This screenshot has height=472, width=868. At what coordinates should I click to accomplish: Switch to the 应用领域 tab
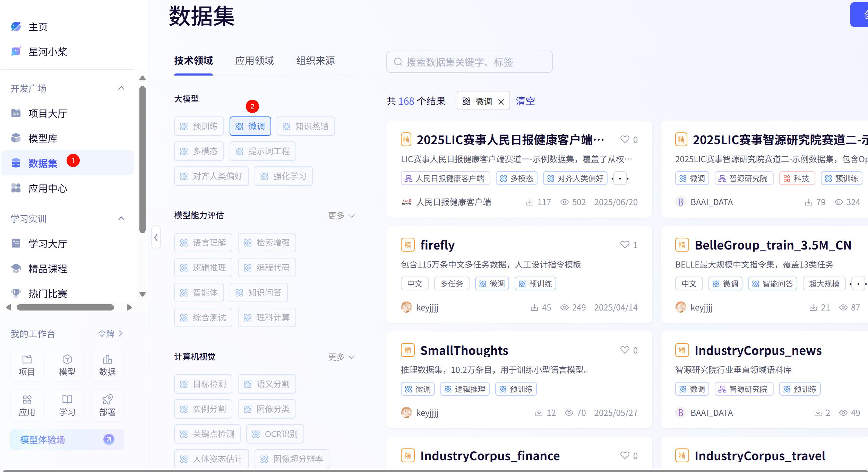click(255, 61)
